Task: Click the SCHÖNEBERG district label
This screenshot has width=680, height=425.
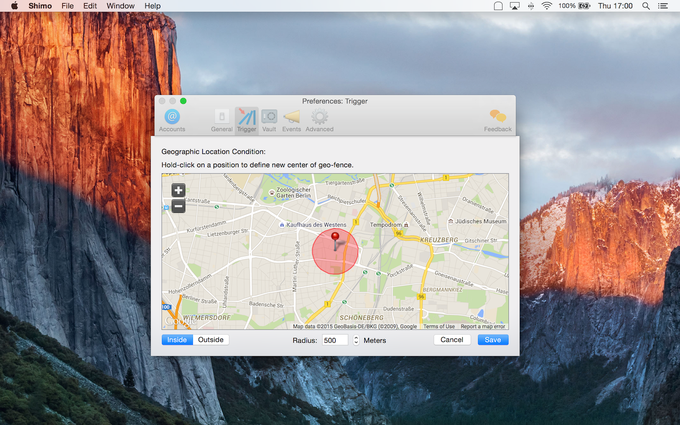Action: point(361,317)
